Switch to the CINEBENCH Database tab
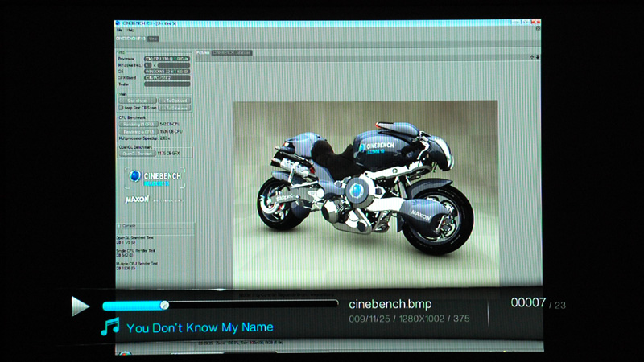 coord(232,52)
